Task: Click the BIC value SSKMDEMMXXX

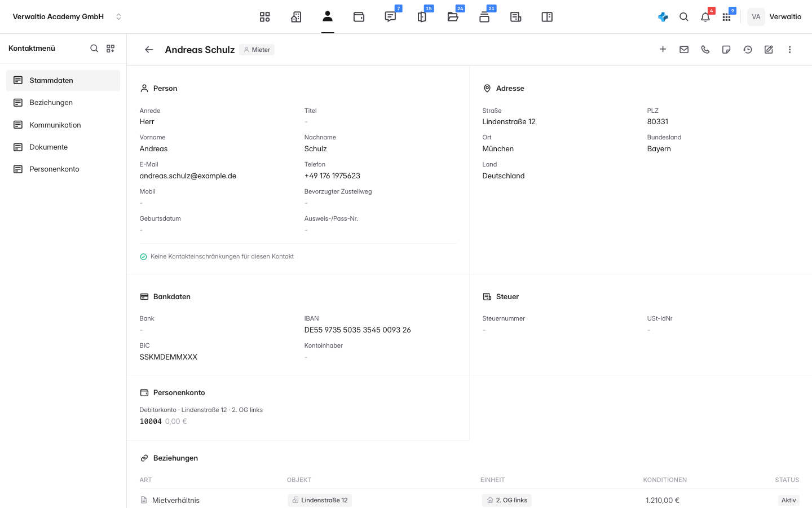Action: [169, 357]
